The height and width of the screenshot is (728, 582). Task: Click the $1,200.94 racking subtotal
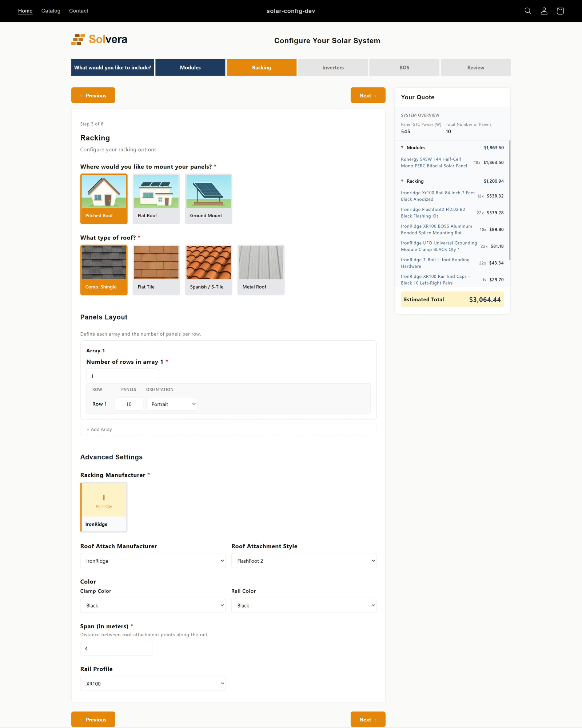tap(494, 181)
